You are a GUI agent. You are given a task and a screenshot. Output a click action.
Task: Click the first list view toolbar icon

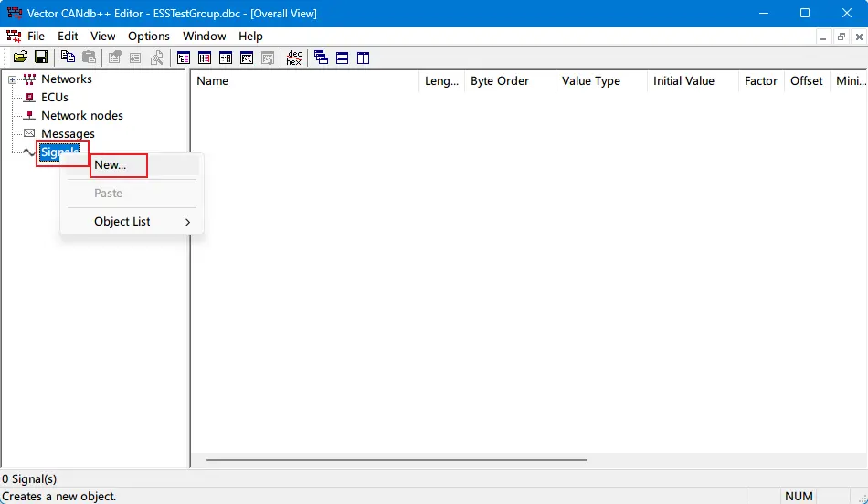pyautogui.click(x=184, y=58)
